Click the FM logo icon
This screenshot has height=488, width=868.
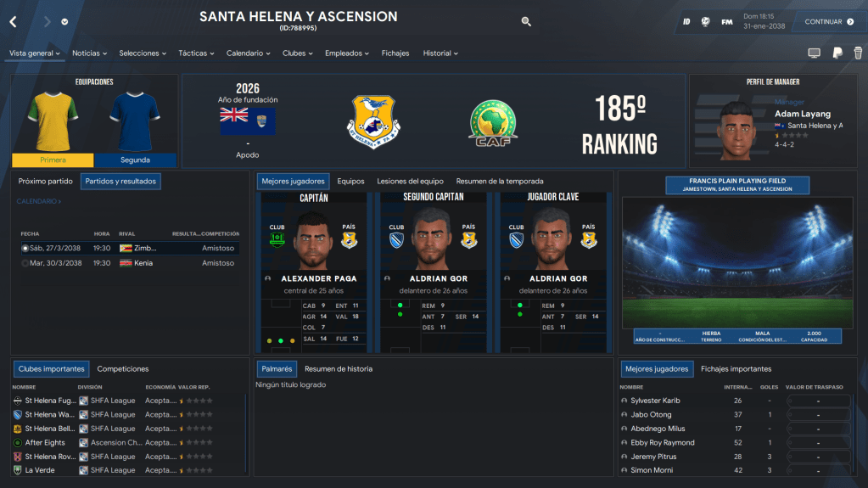[727, 22]
